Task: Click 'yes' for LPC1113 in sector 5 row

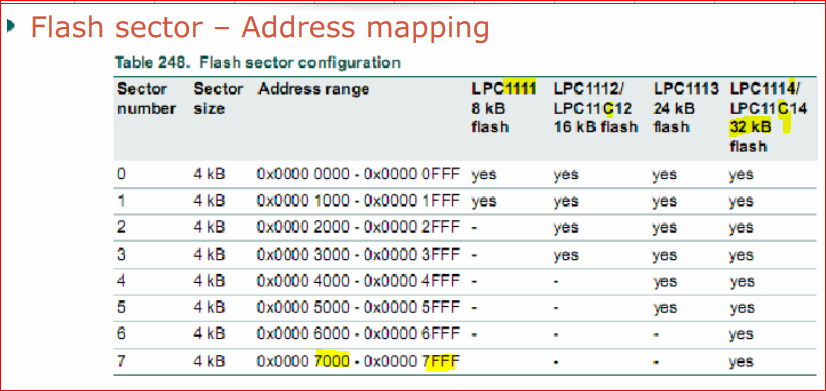Action: coord(665,309)
